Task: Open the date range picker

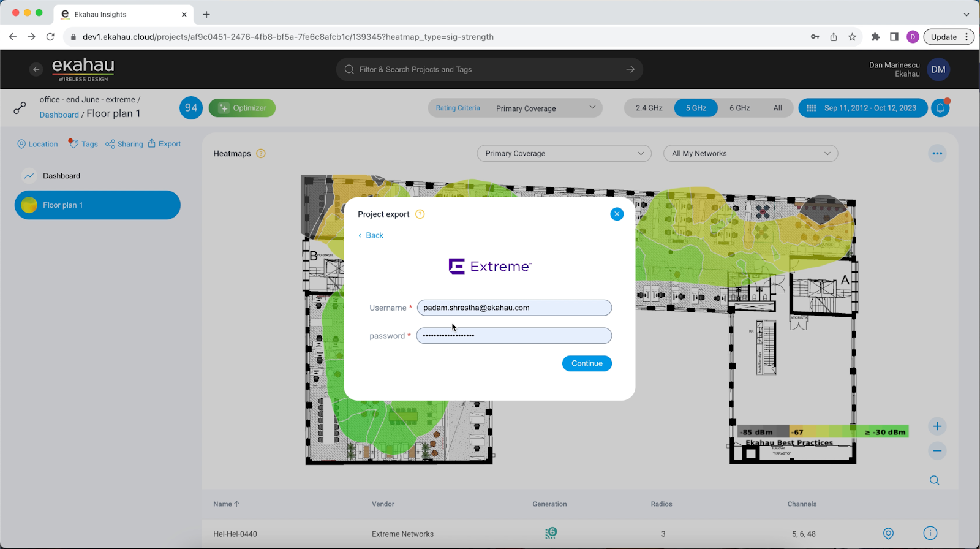Action: pyautogui.click(x=862, y=108)
